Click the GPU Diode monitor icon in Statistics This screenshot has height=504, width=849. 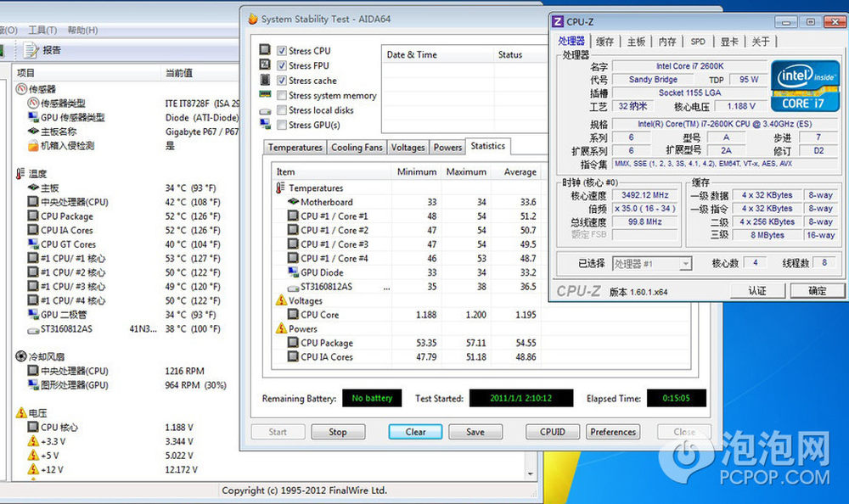pyautogui.click(x=293, y=272)
